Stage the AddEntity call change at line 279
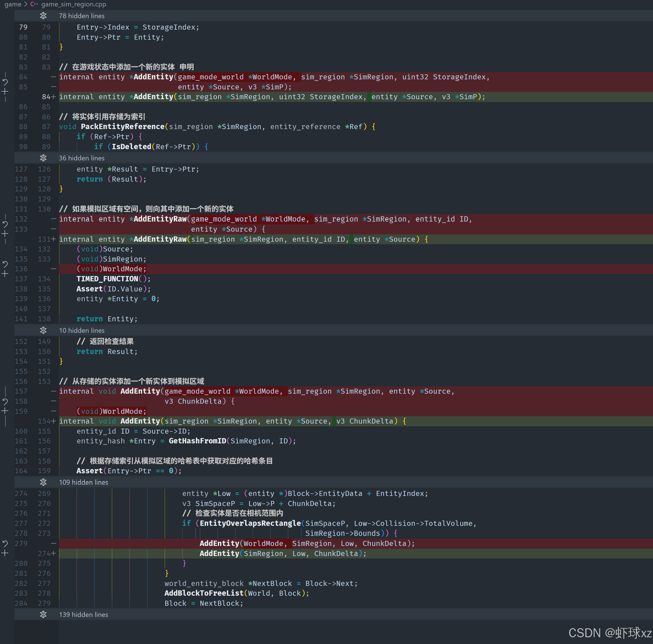Screen dimensions: 653x644 5,553
